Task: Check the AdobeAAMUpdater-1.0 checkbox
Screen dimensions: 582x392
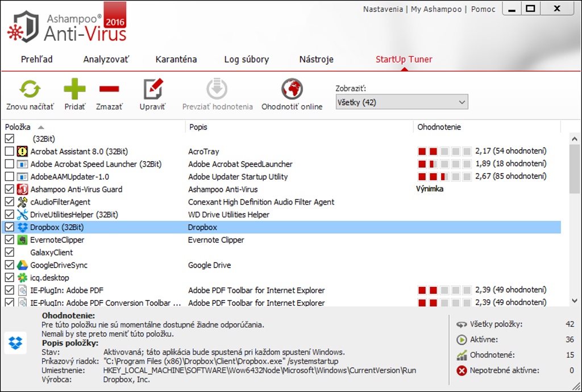Action: coord(9,177)
